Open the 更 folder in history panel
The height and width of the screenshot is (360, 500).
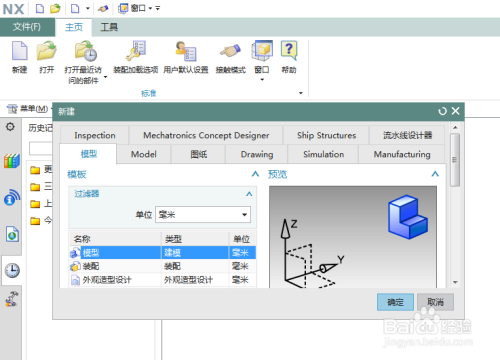coord(41,170)
